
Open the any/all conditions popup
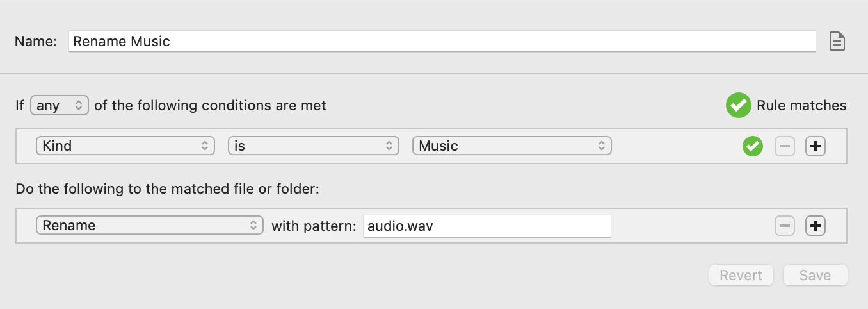coord(59,106)
